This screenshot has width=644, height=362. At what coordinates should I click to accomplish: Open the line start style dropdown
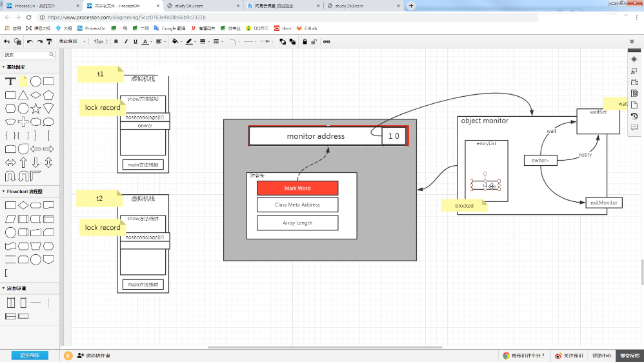coord(250,41)
